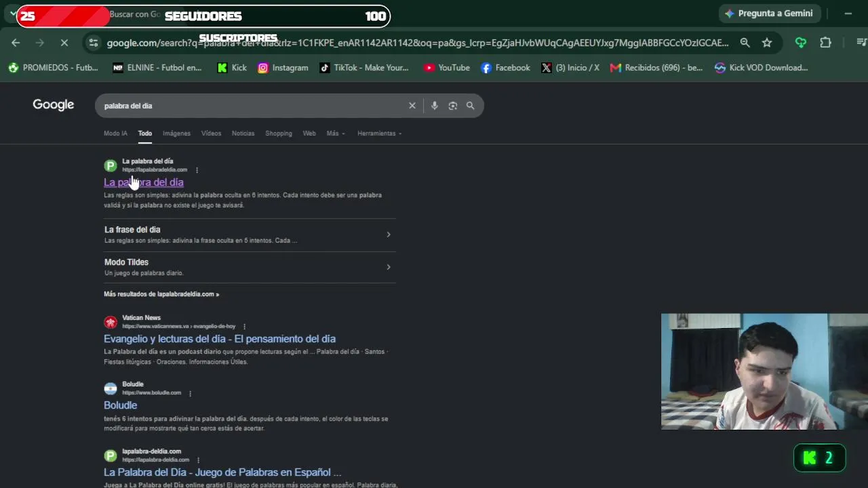
Task: View site information in address bar
Action: pyautogui.click(x=94, y=43)
